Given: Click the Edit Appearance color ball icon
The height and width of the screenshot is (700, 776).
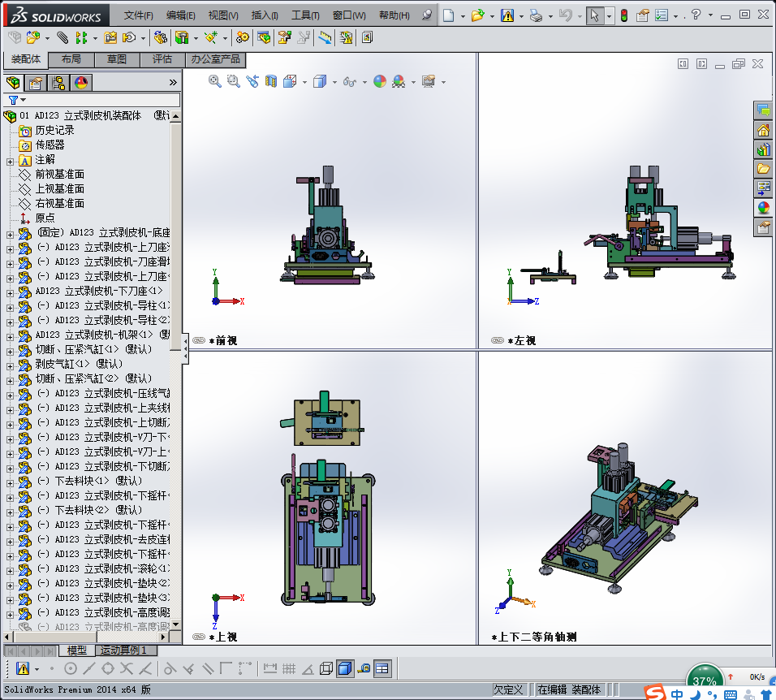Looking at the screenshot, I should pyautogui.click(x=380, y=81).
